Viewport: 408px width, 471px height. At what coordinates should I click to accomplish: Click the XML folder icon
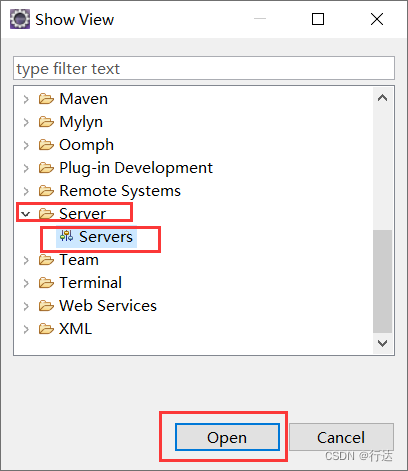click(x=46, y=329)
